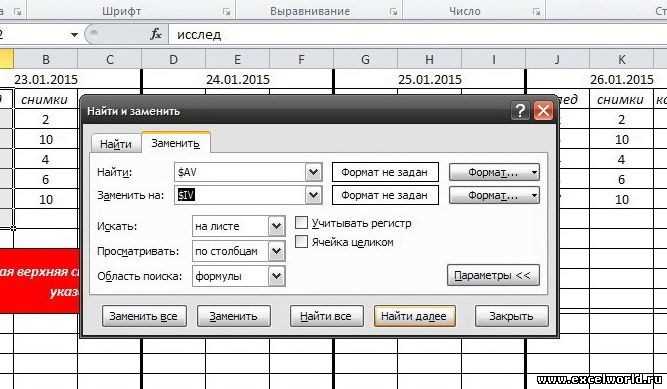Click cell with value 4 in column B

pos(46,160)
